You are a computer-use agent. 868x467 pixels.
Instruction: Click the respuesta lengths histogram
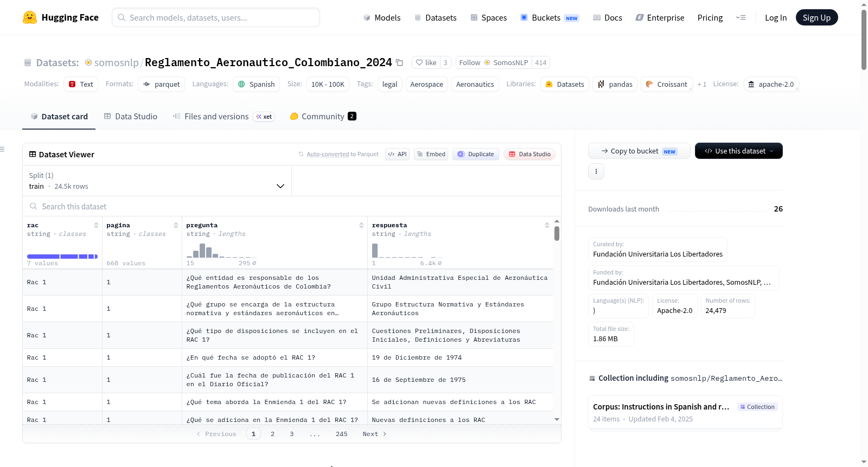(x=407, y=251)
